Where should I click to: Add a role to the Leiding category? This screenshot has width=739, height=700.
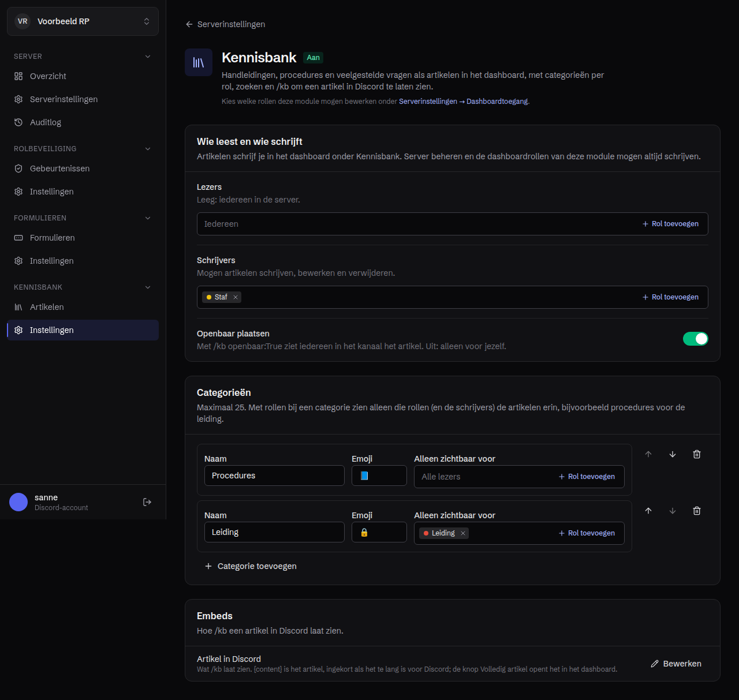[587, 533]
